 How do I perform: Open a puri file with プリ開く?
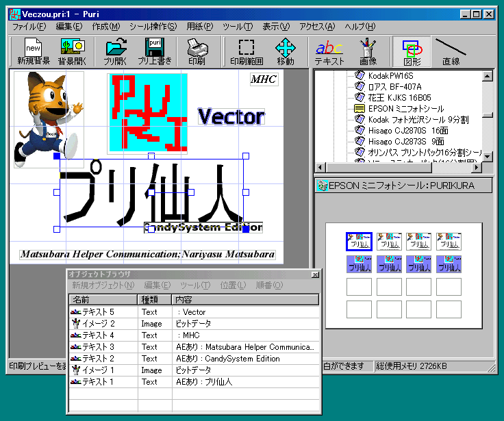[116, 52]
